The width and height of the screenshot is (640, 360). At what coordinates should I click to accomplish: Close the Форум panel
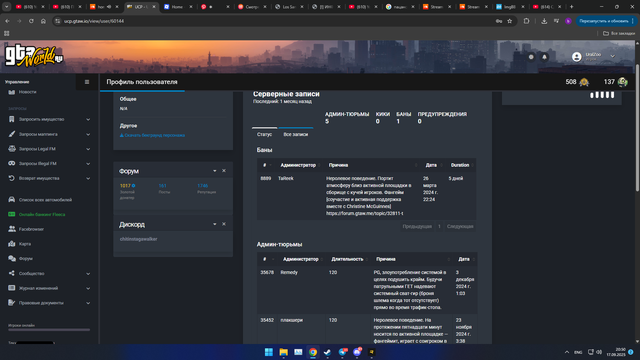(x=224, y=171)
